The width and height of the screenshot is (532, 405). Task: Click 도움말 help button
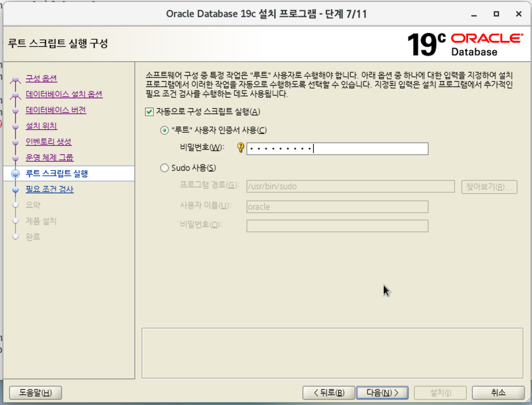(x=36, y=393)
